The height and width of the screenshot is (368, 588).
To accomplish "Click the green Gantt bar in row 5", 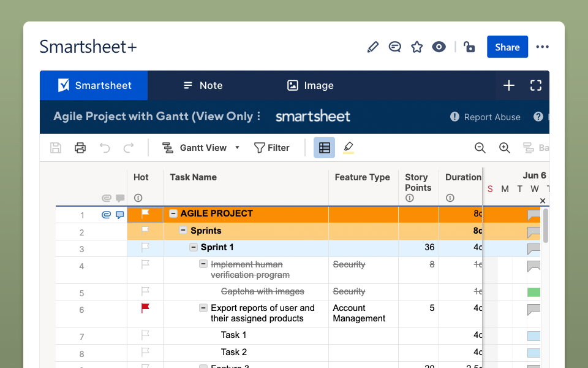I will (533, 292).
